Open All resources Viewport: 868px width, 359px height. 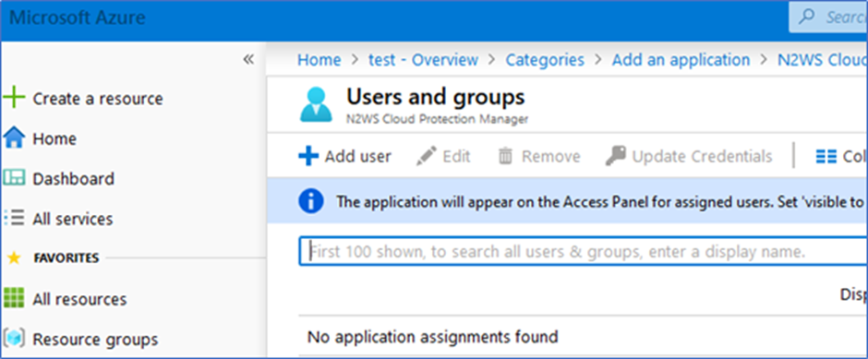(x=79, y=299)
